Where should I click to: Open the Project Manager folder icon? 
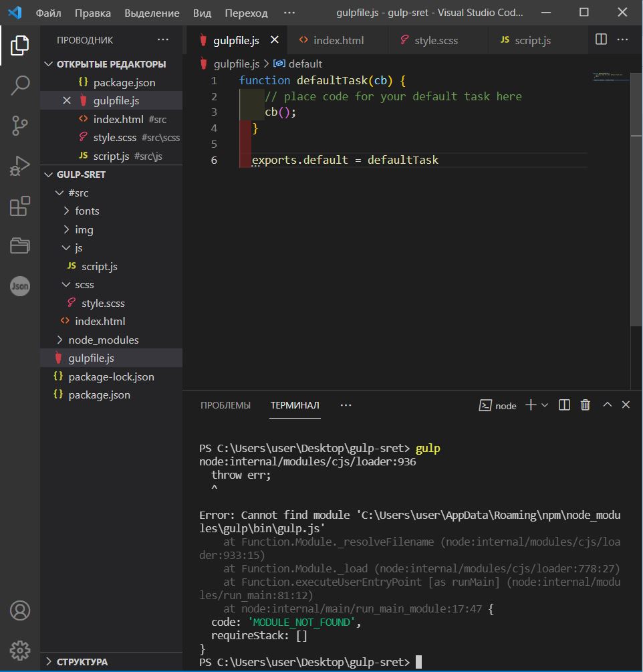pyautogui.click(x=19, y=246)
